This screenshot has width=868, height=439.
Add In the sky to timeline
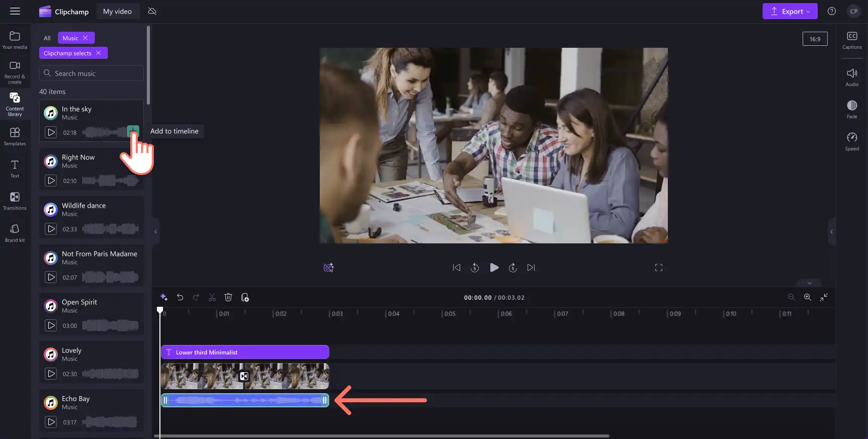133,131
